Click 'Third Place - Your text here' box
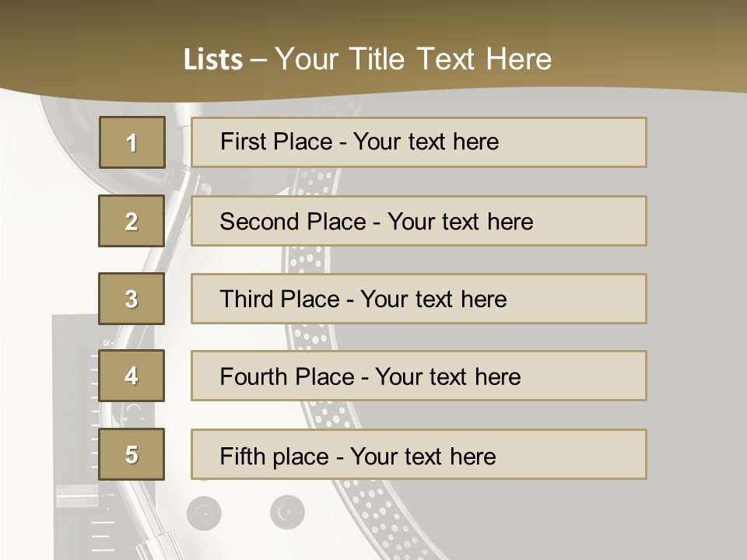 click(419, 299)
